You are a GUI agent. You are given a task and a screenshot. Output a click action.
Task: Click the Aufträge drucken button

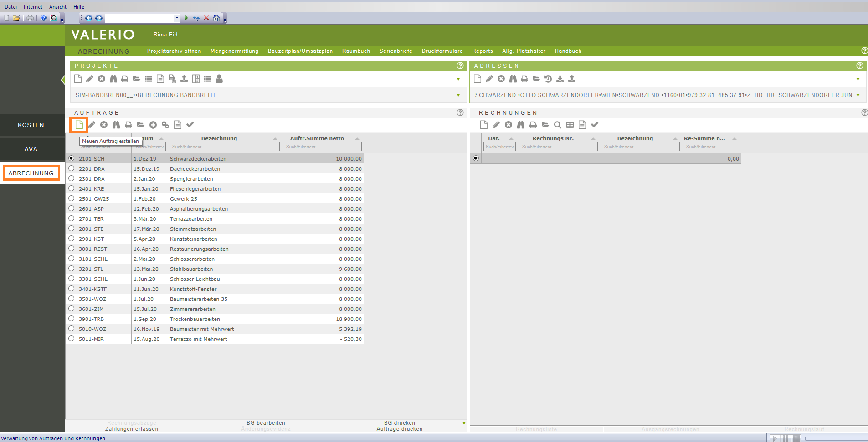point(399,429)
